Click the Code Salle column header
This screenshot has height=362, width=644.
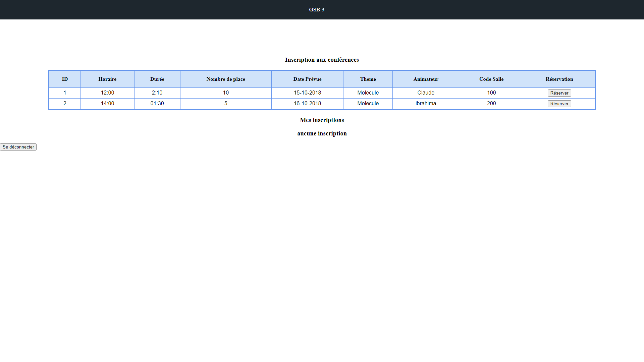click(491, 79)
